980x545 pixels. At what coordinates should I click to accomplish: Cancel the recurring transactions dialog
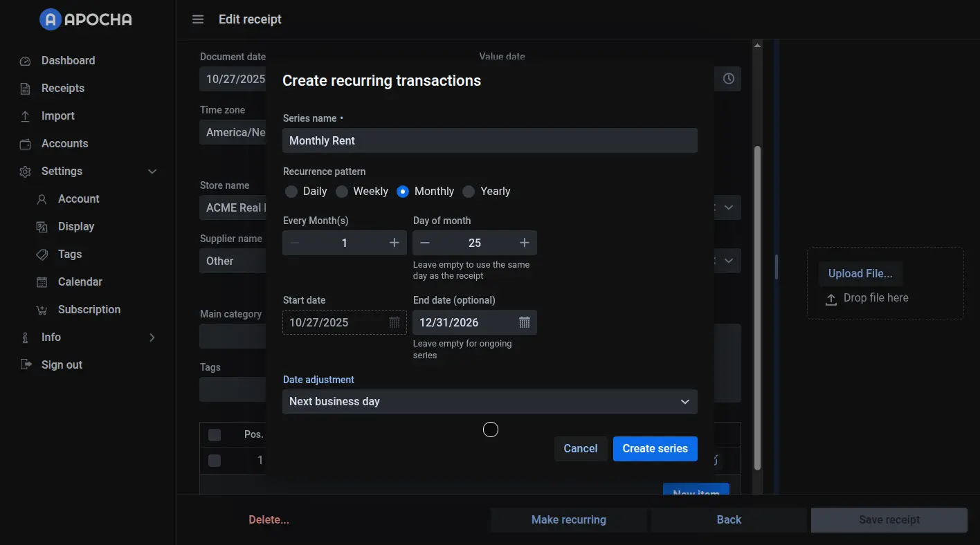[x=580, y=449]
